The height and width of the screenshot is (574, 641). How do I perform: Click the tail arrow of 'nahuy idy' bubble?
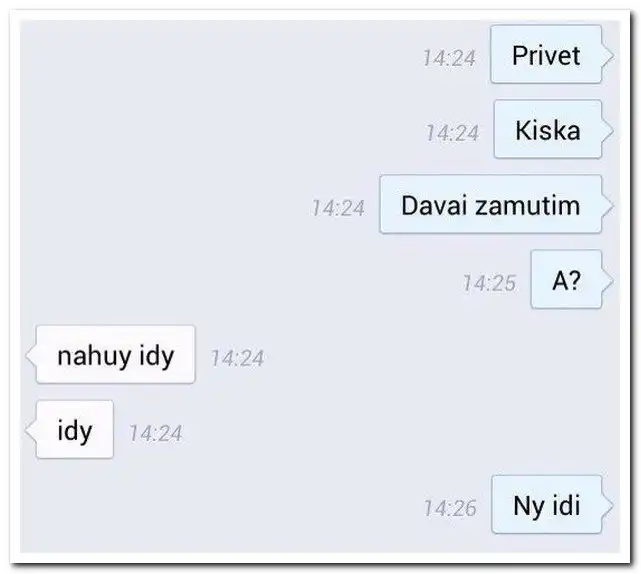(x=31, y=355)
